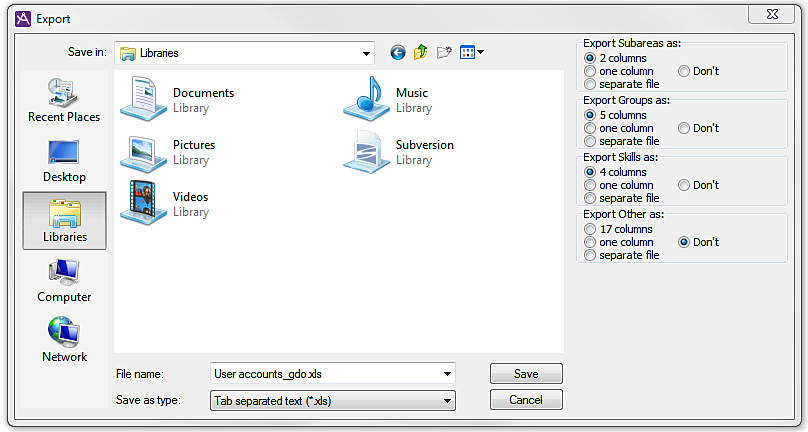Set Export Subareas to separate file
Screen dimensions: 808x432
click(x=590, y=84)
